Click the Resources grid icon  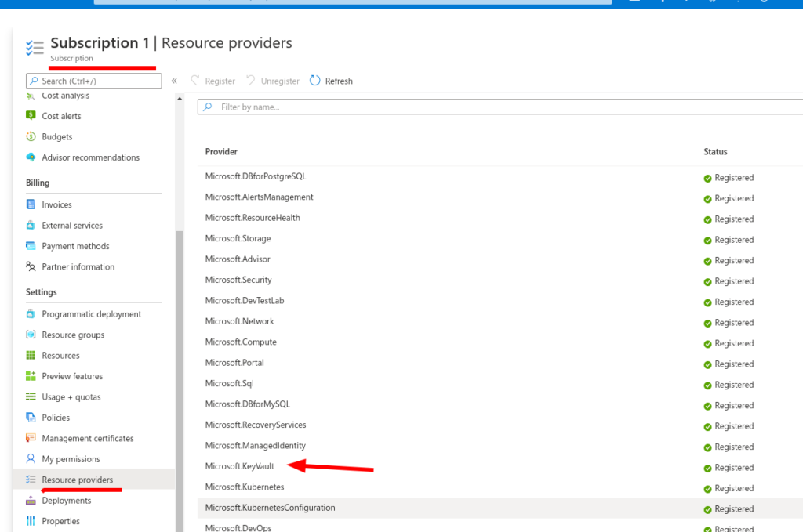coord(31,356)
